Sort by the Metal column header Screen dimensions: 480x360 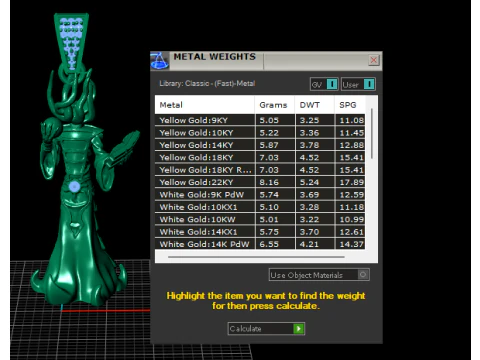click(205, 105)
